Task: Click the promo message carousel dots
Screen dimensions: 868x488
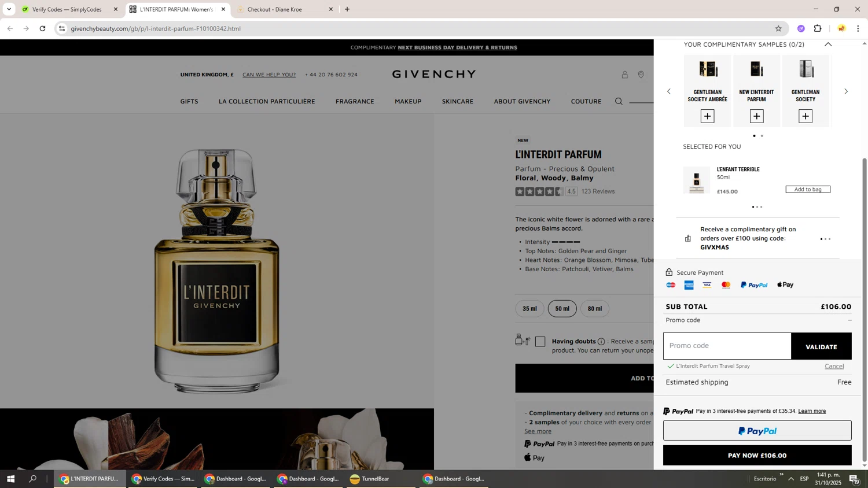Action: [826, 239]
